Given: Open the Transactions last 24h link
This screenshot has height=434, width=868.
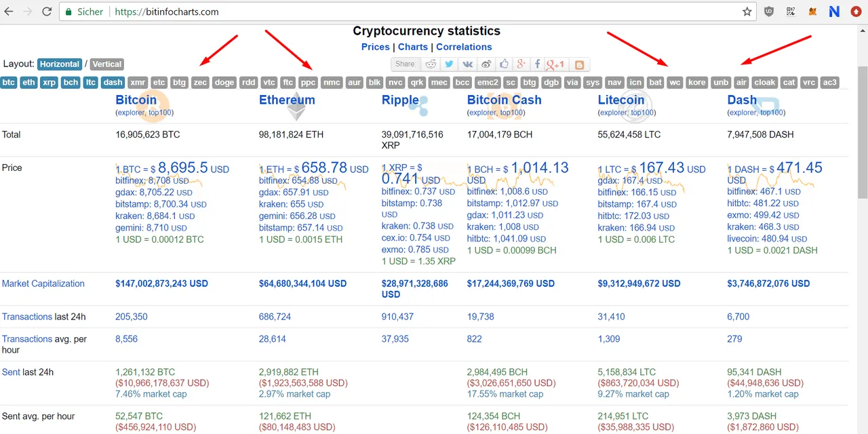Looking at the screenshot, I should coord(27,317).
